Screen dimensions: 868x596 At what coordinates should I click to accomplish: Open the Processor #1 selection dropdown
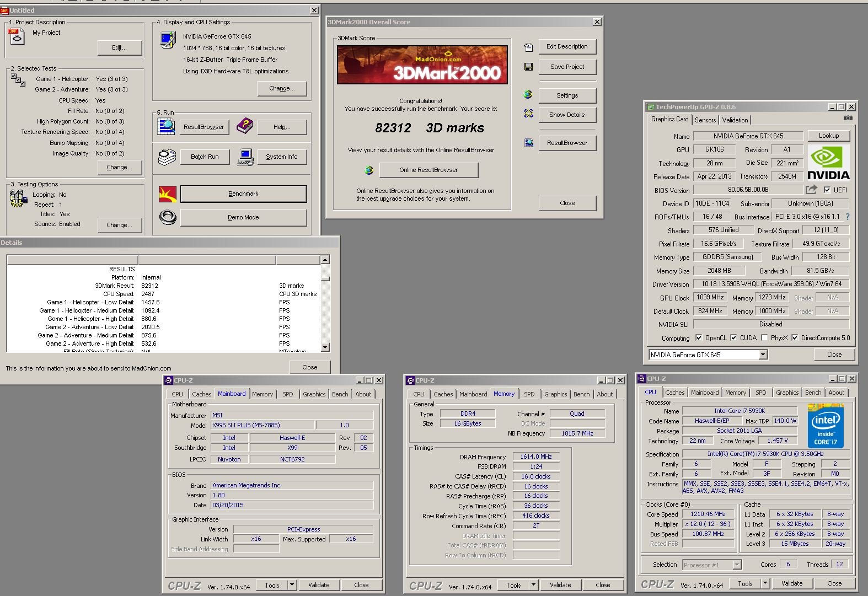(x=737, y=565)
